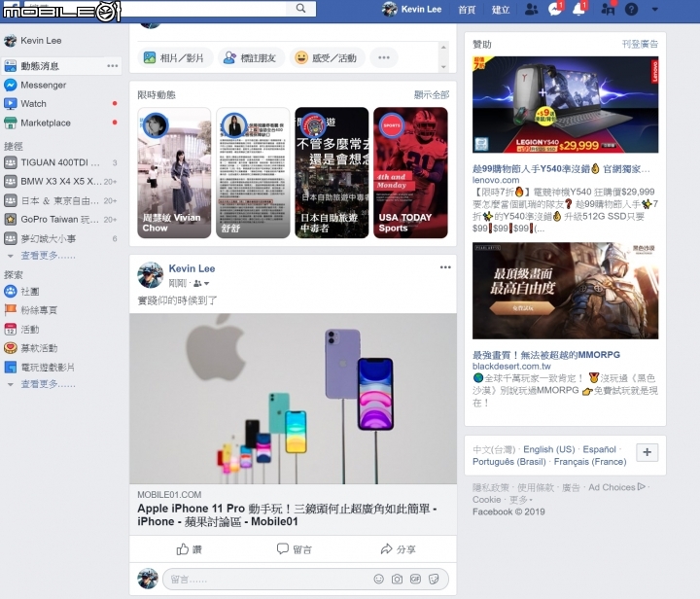This screenshot has width=700, height=599.
Task: Open more composer options ellipsis button
Action: tap(384, 57)
